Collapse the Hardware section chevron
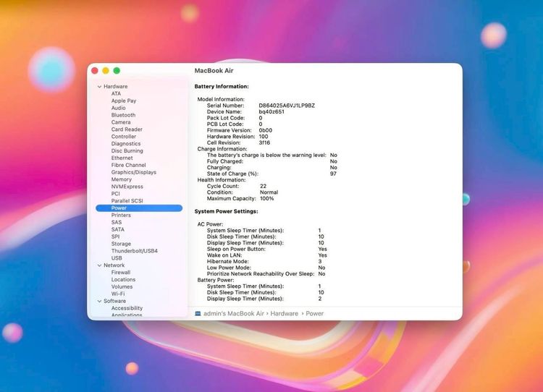 99,87
